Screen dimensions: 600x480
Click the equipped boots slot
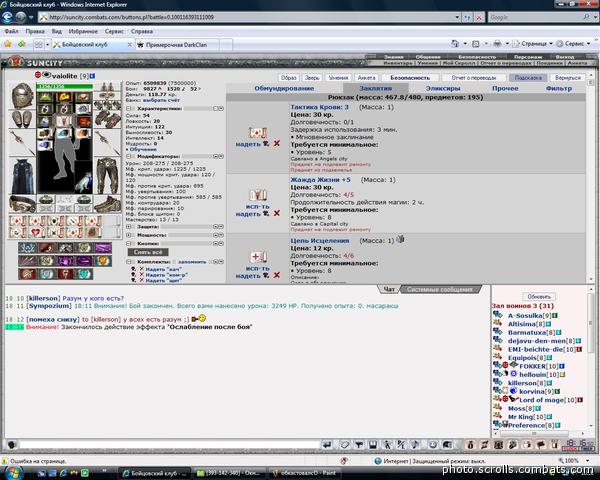pyautogui.click(x=108, y=204)
